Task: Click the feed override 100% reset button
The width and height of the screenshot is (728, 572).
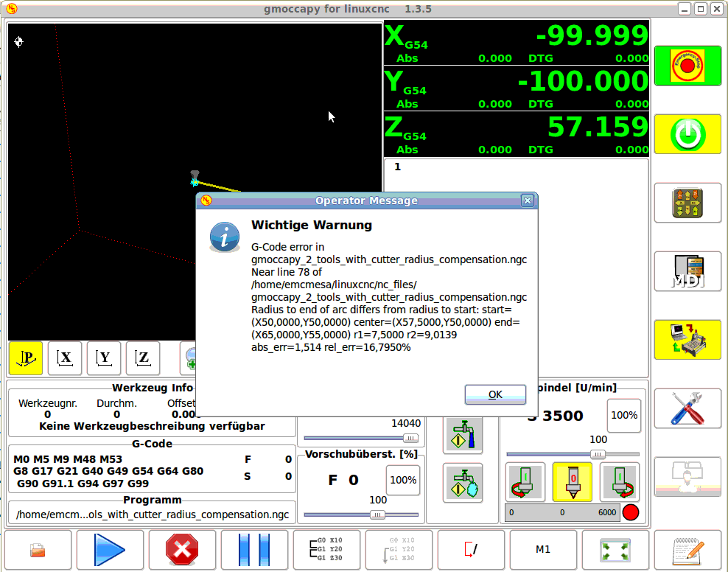Action: click(x=403, y=480)
